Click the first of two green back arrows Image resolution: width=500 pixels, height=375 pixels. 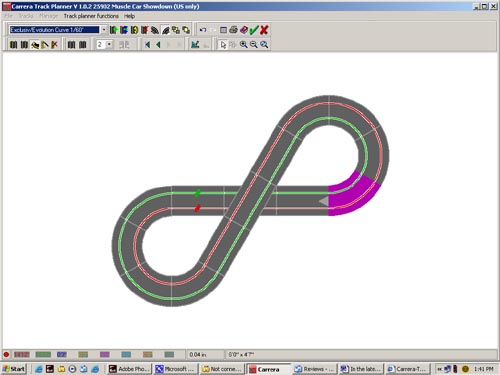tap(148, 44)
